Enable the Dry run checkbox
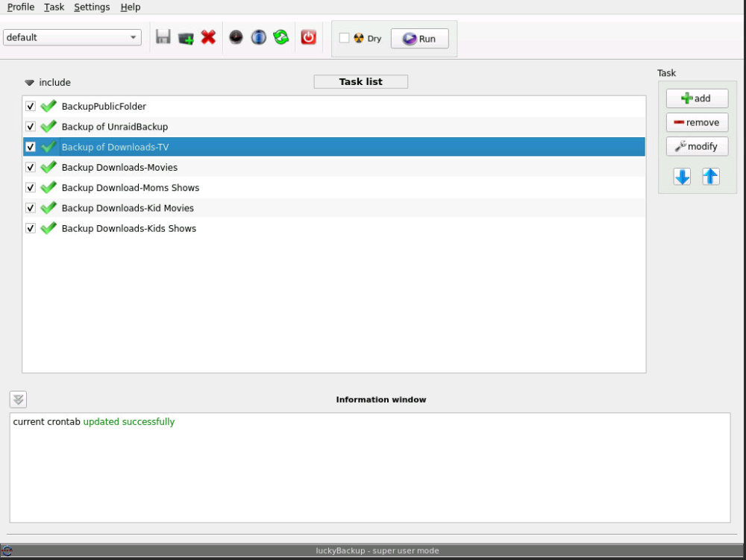The image size is (746, 560). (344, 38)
